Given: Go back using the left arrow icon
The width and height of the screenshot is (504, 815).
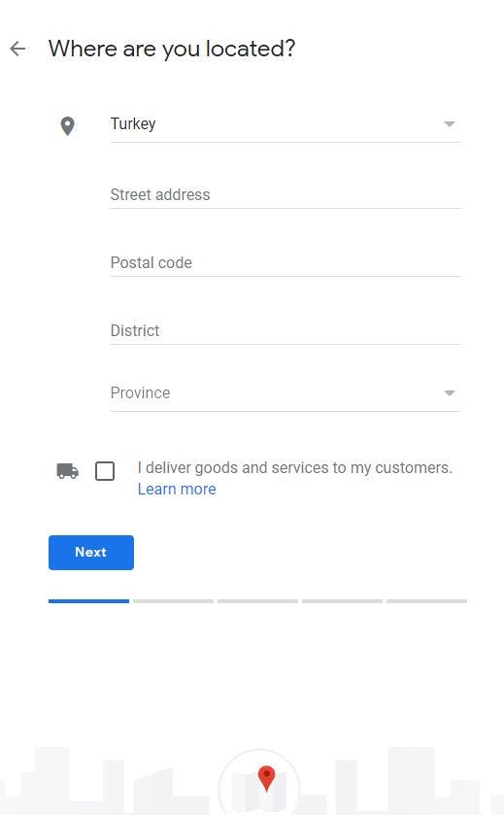Looking at the screenshot, I should click(17, 49).
